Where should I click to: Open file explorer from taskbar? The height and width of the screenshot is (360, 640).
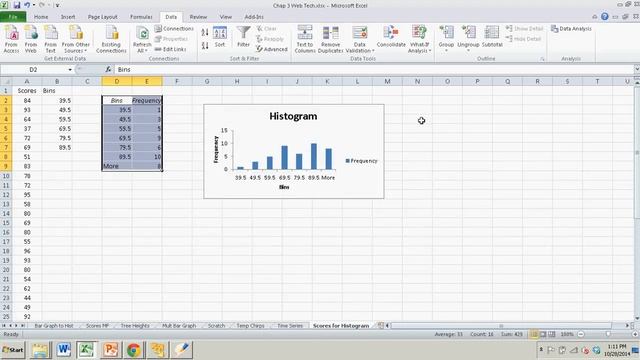(40, 350)
